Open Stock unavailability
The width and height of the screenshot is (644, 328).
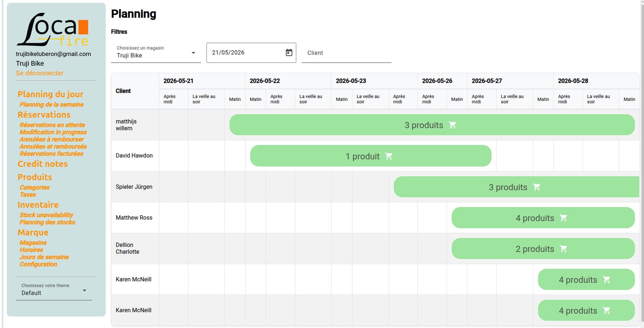pyautogui.click(x=46, y=215)
